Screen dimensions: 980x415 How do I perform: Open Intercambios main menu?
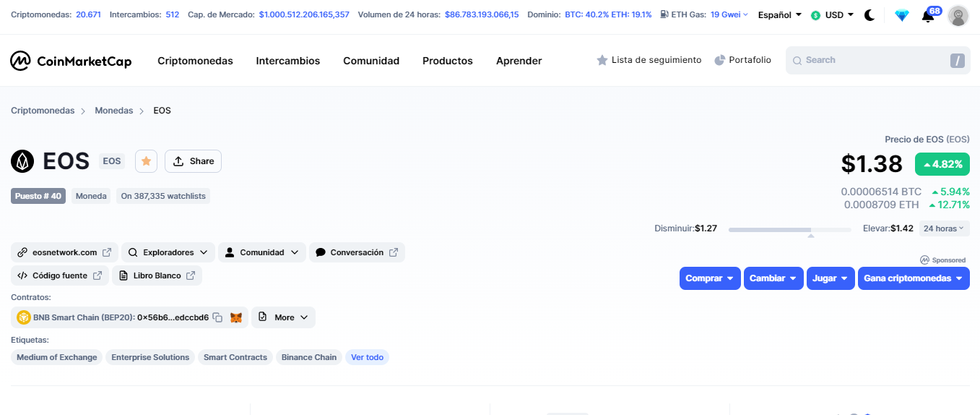tap(287, 61)
